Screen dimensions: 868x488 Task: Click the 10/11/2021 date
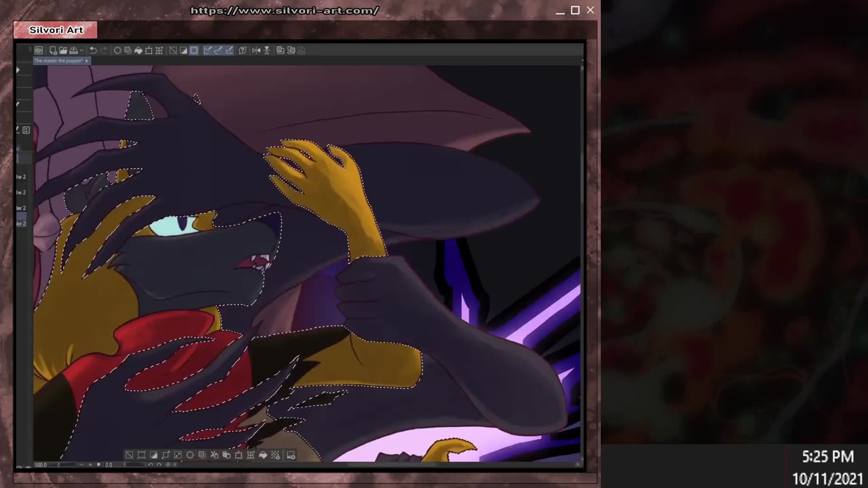tap(828, 479)
